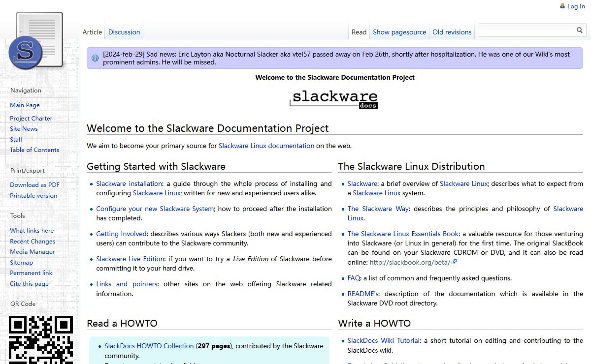Open the Media Manager tool
591x364 pixels.
[33, 252]
